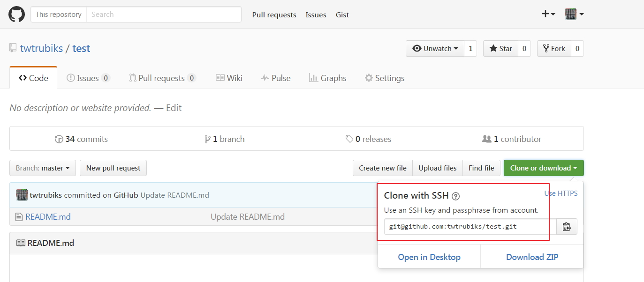Switch to the Pull requests tab
This screenshot has width=644, height=282.
162,78
